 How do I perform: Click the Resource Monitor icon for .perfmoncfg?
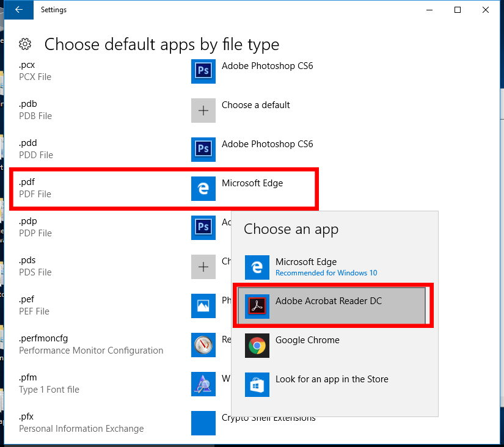[203, 345]
